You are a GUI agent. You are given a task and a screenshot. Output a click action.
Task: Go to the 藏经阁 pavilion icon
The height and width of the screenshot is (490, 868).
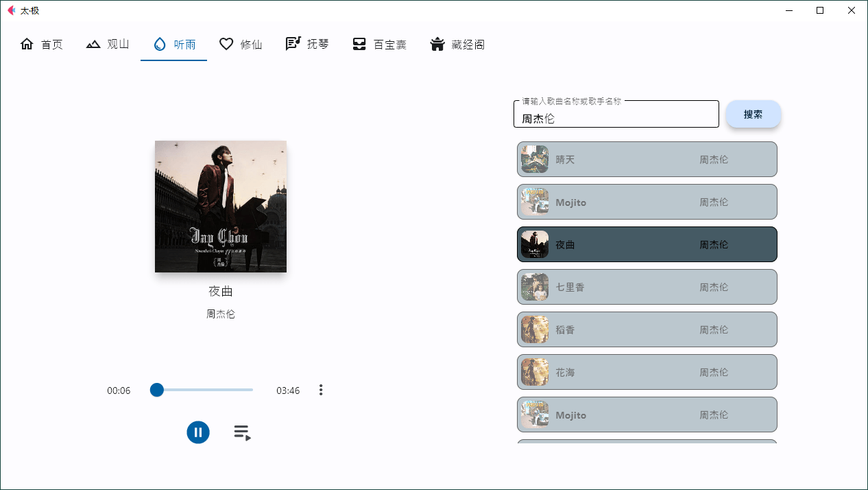point(437,45)
